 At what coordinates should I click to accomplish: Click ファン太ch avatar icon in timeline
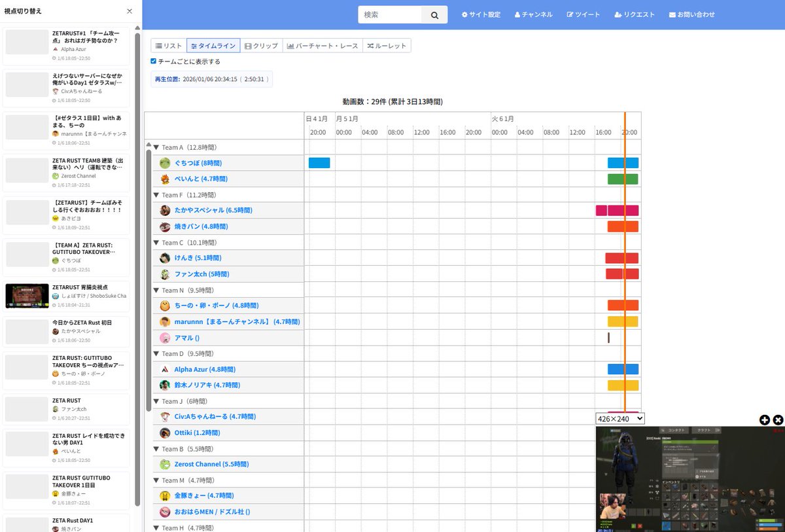(x=165, y=274)
